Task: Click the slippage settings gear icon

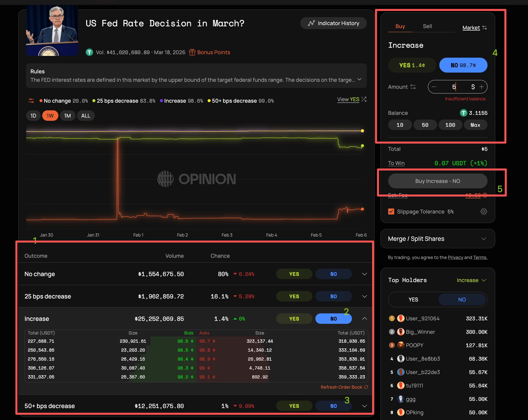Action: tap(484, 211)
